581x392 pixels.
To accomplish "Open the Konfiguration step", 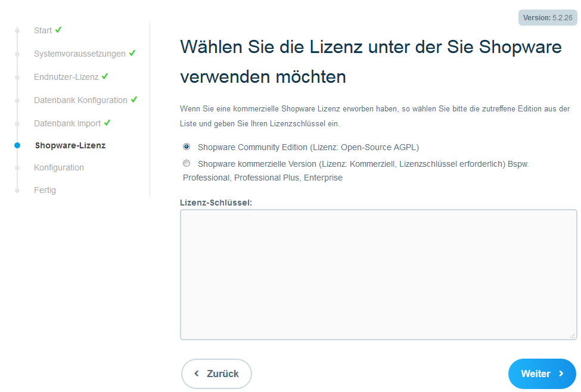I will click(x=58, y=167).
